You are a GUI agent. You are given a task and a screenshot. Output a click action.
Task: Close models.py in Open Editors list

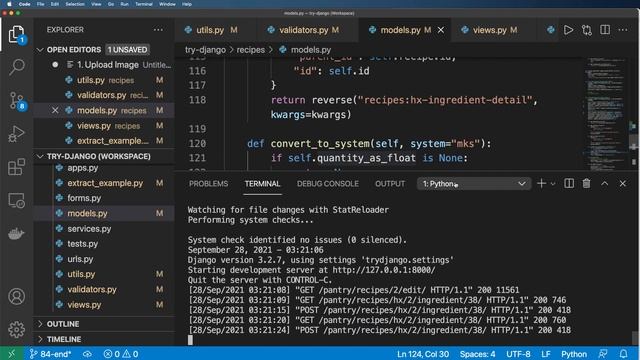pyautogui.click(x=55, y=110)
